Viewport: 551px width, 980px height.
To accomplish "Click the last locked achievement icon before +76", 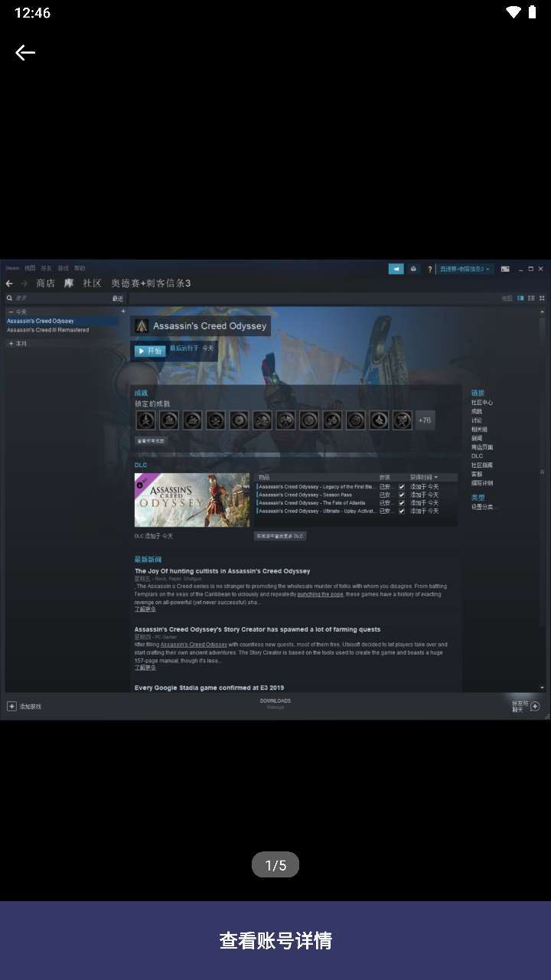I will point(402,420).
